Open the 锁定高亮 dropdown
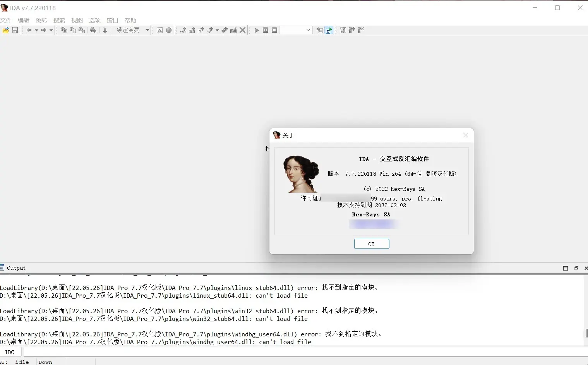Screen dimensions: 588x365 [147, 30]
